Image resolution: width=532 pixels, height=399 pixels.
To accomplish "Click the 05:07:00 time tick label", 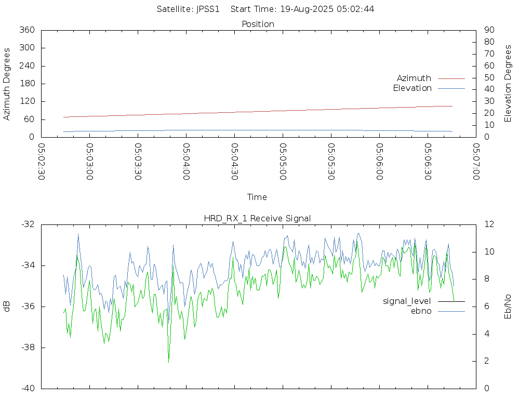I will click(476, 162).
